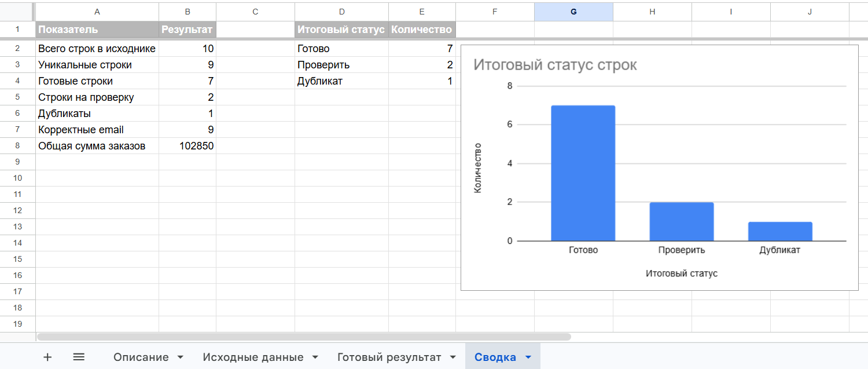The height and width of the screenshot is (369, 868).
Task: Click the horizontal axis title Итоговый статус
Action: 682,273
